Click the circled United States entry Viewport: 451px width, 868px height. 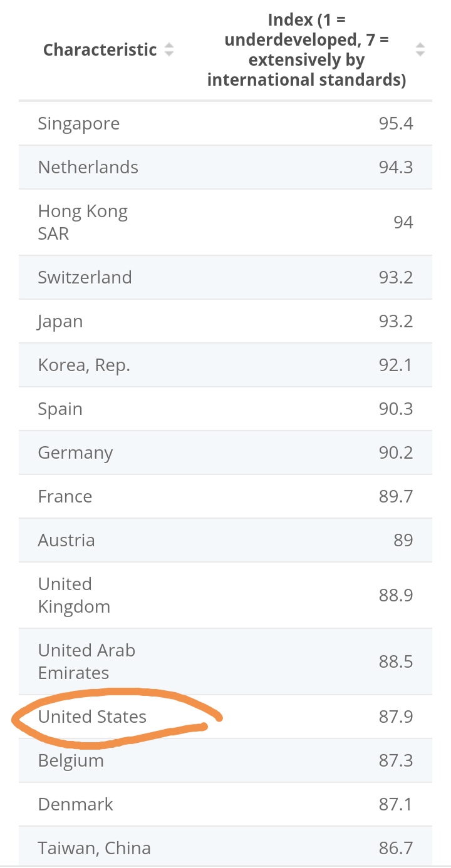(x=92, y=717)
